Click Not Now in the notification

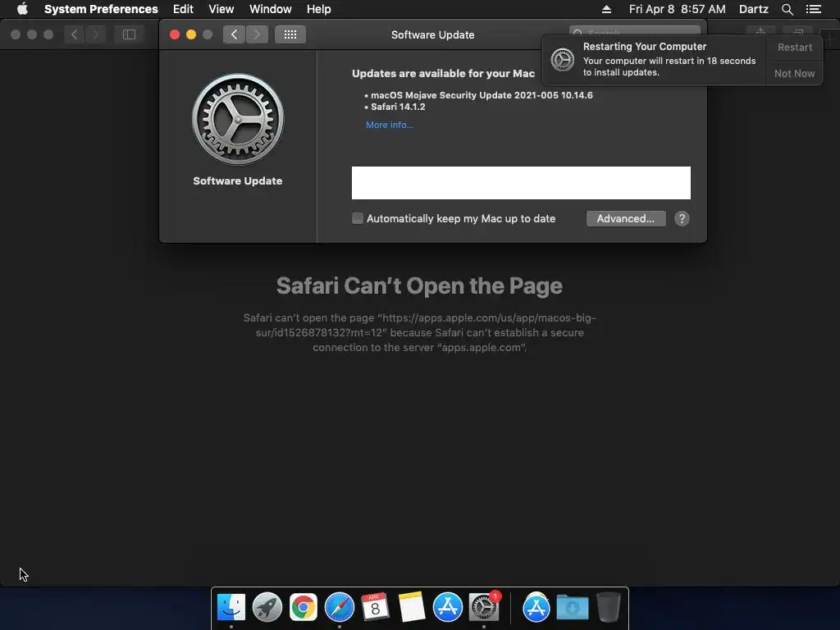coord(794,73)
